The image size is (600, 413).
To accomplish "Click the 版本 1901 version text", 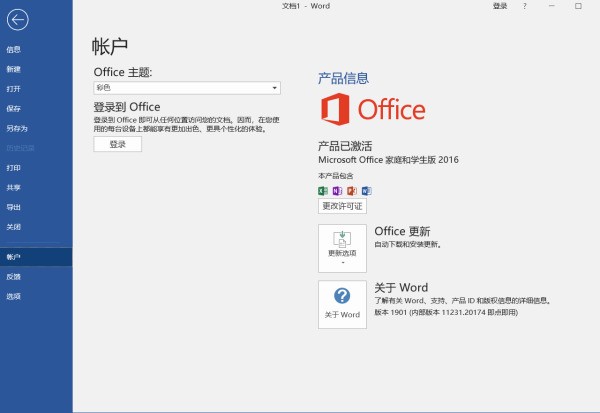I will pyautogui.click(x=446, y=312).
